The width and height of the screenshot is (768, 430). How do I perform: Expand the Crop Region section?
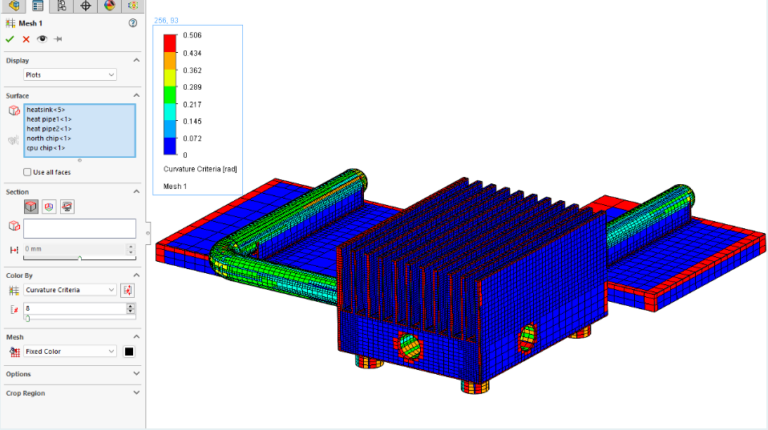[x=72, y=393]
